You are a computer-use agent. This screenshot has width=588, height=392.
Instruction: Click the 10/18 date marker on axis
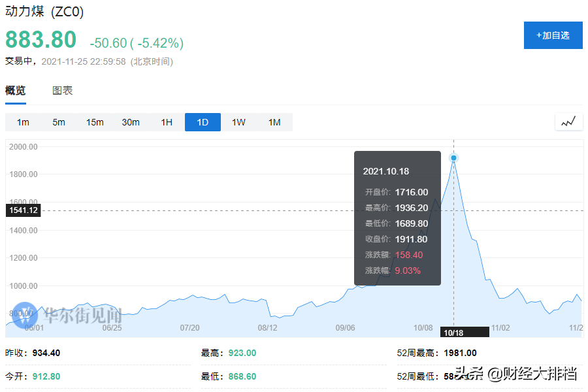click(x=453, y=332)
